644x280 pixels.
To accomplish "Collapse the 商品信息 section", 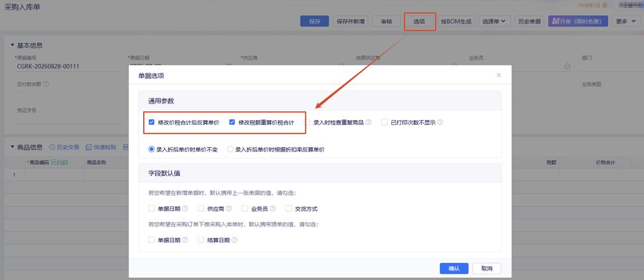I will click(x=12, y=147).
